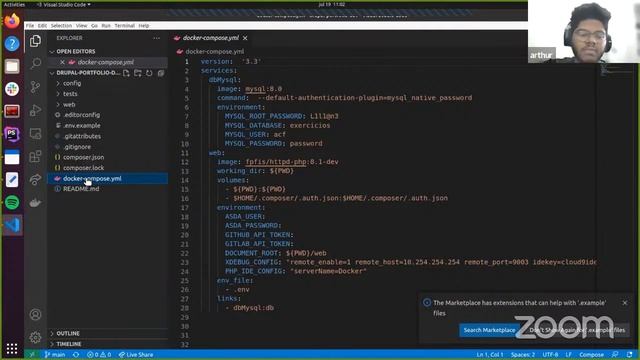
Task: Expand the tests folder
Action: click(x=70, y=94)
